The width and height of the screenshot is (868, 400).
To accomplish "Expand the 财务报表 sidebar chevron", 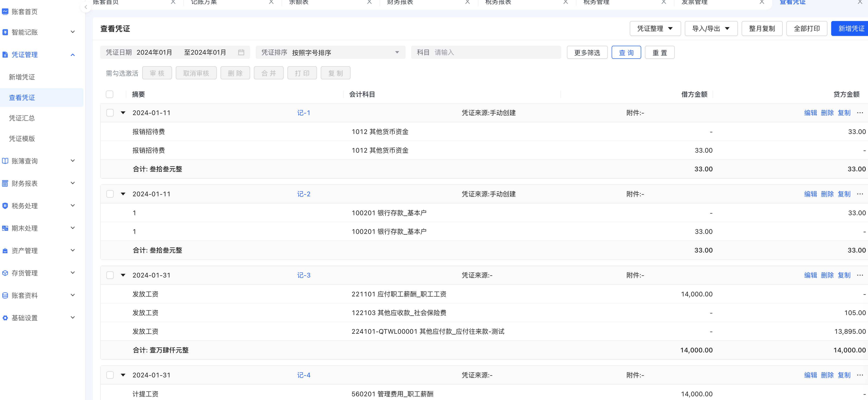I will (x=72, y=183).
